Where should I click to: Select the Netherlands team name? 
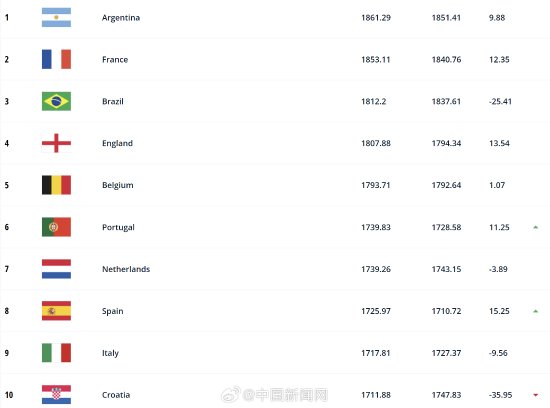pos(126,269)
